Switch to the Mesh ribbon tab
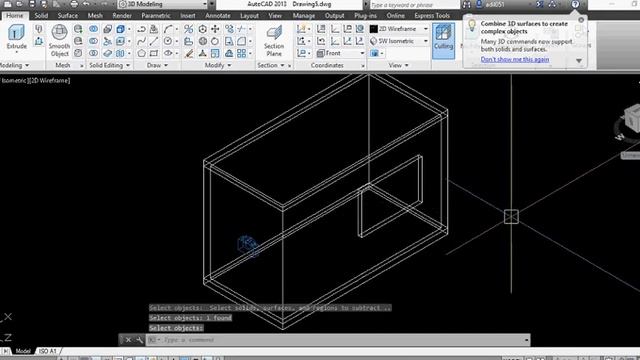 95,16
